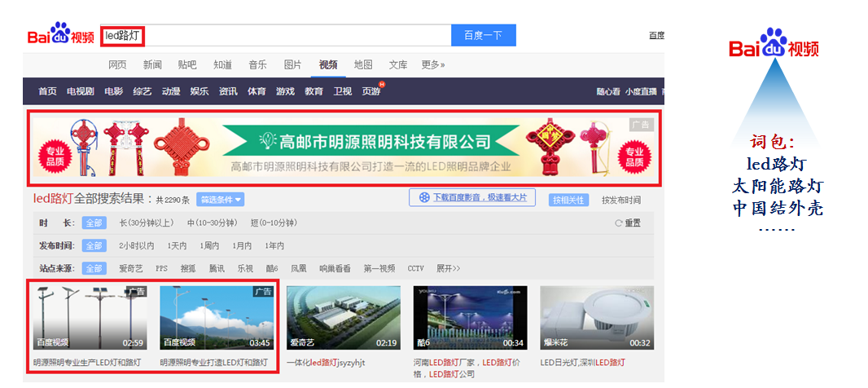Image resolution: width=868 pixels, height=388 pixels.
Task: Open 游戏 in the navigation bar
Action: pyautogui.click(x=286, y=91)
